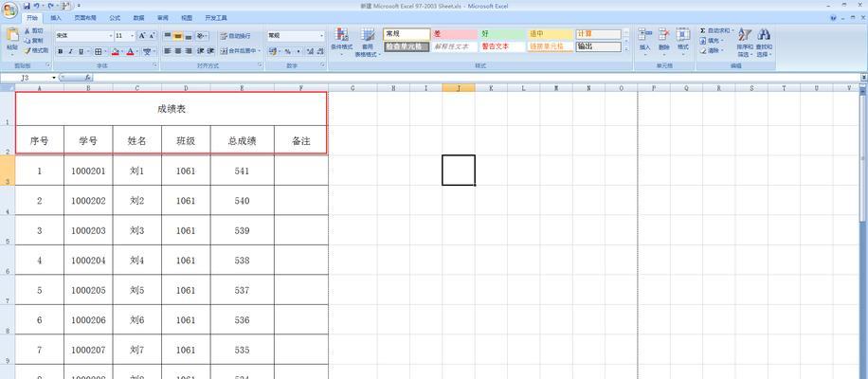Open the number format dropdown (常规)
Screen dimensions: 868x379
click(x=321, y=36)
